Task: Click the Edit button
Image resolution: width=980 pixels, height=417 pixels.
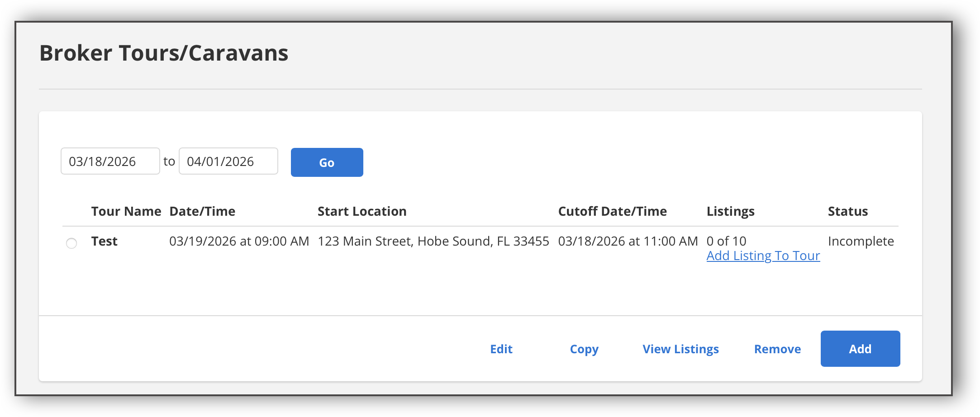Action: pyautogui.click(x=501, y=349)
